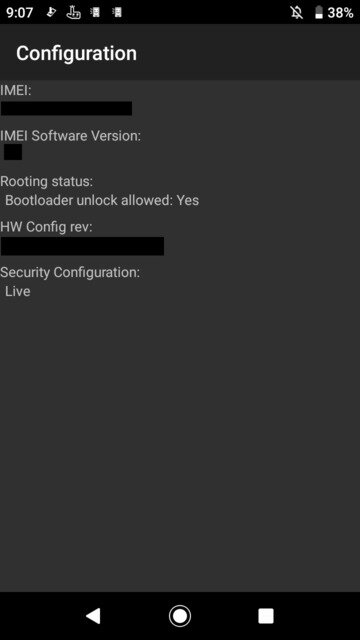Screen dimensions: 360x640
Task: Tap the Android back navigation button
Action: click(93, 616)
